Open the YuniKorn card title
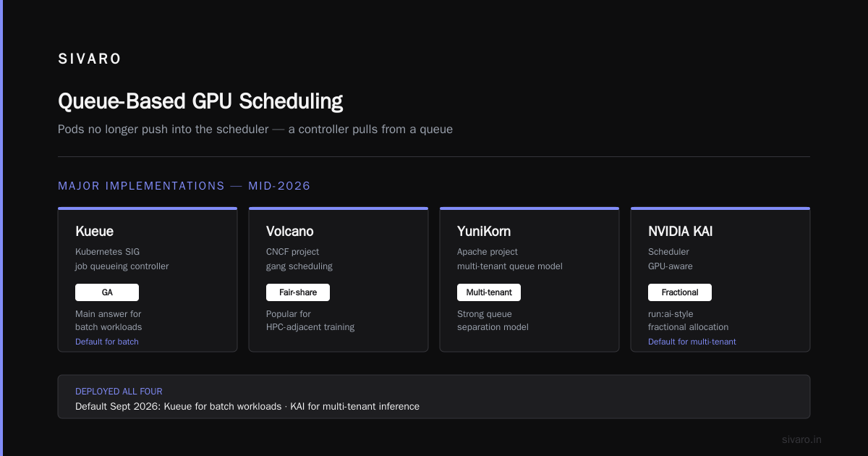This screenshot has height=456, width=868. pos(484,232)
